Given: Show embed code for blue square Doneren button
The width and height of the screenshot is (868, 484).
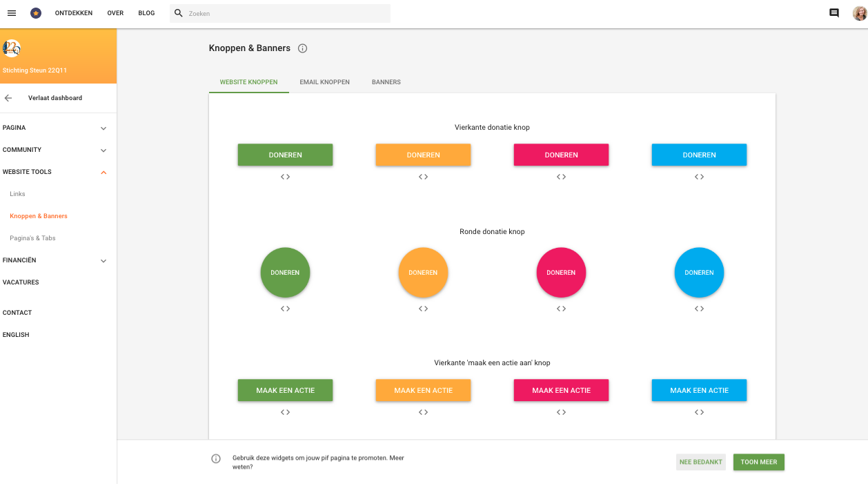Looking at the screenshot, I should (699, 177).
